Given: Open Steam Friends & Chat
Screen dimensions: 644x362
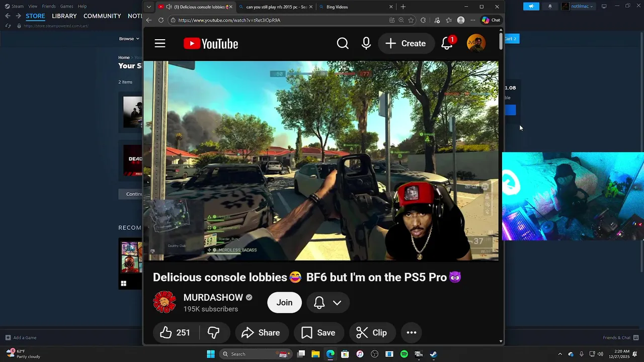Looking at the screenshot, I should pos(621,338).
